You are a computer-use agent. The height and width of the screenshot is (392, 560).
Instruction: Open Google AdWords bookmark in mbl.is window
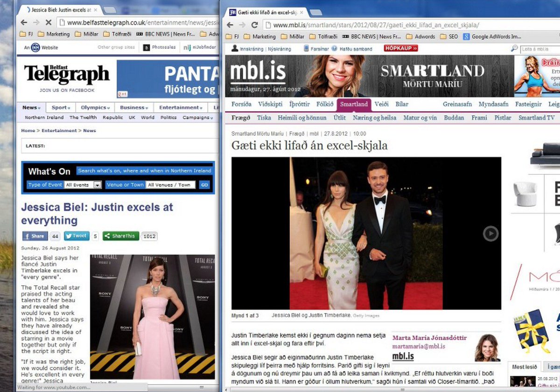(492, 36)
